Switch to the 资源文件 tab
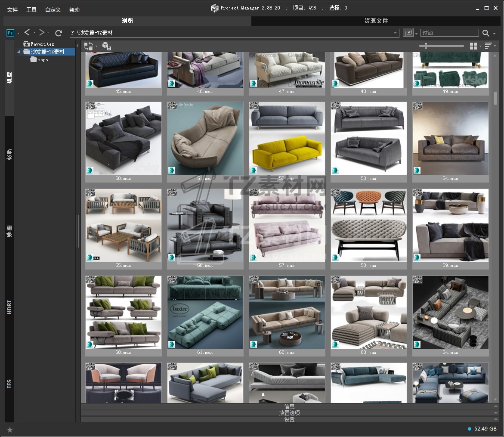504x437 pixels. [x=376, y=21]
